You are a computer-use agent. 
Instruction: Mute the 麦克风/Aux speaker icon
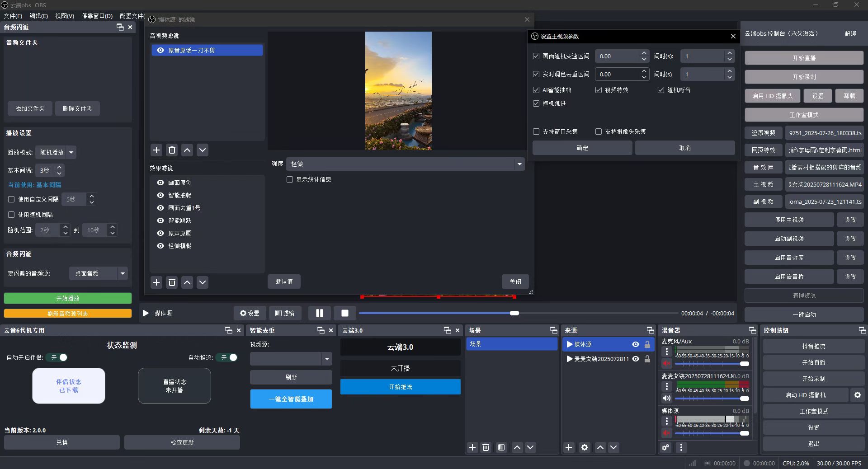point(667,363)
